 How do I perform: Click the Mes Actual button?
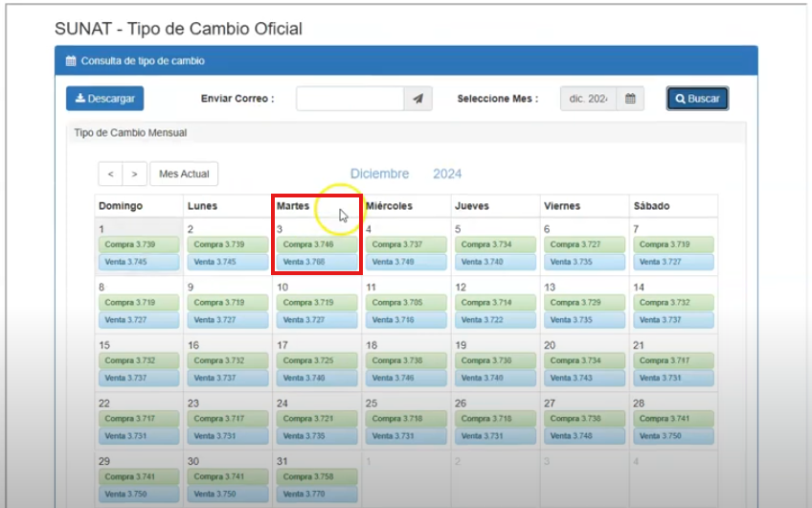(184, 174)
